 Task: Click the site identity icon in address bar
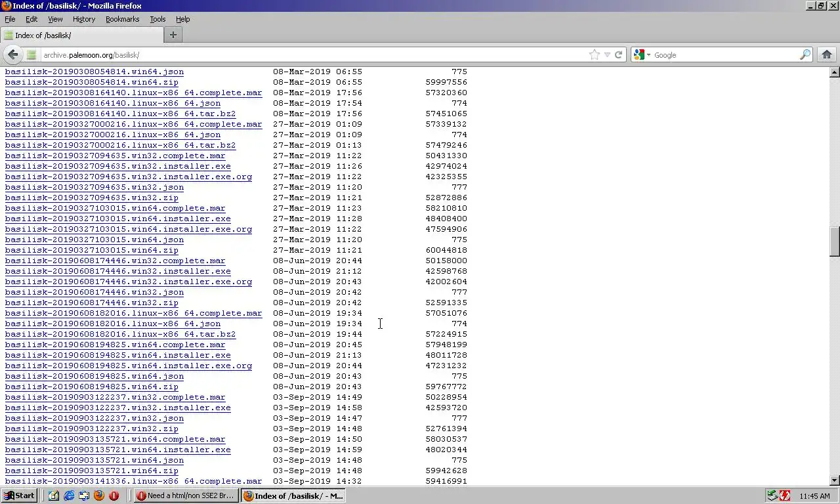click(x=31, y=55)
